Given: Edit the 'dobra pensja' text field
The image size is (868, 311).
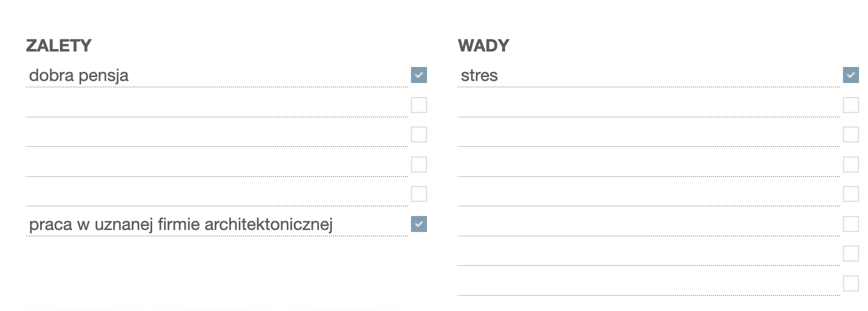Looking at the screenshot, I should pyautogui.click(x=217, y=75).
